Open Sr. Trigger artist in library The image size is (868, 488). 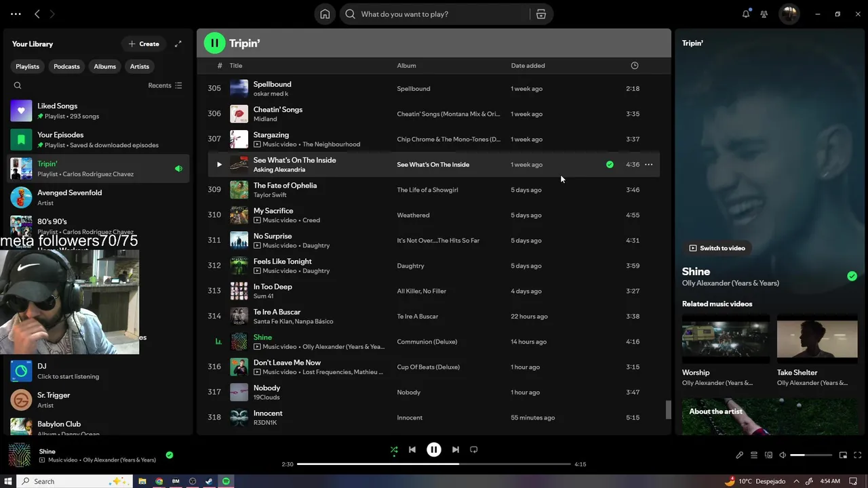tap(98, 400)
